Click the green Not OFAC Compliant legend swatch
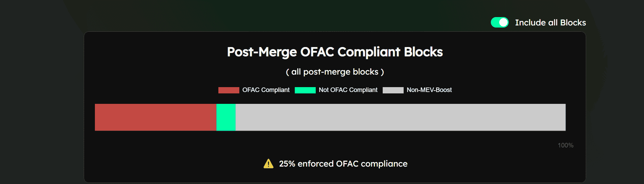This screenshot has width=644, height=184. click(305, 90)
